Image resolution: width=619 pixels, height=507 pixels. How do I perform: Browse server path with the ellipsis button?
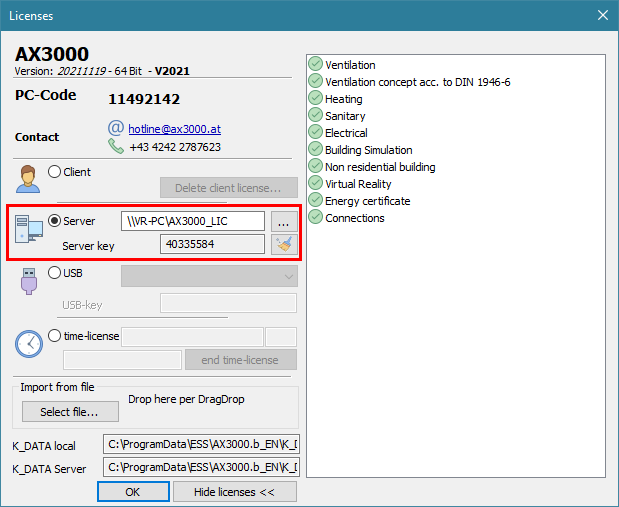(x=284, y=221)
